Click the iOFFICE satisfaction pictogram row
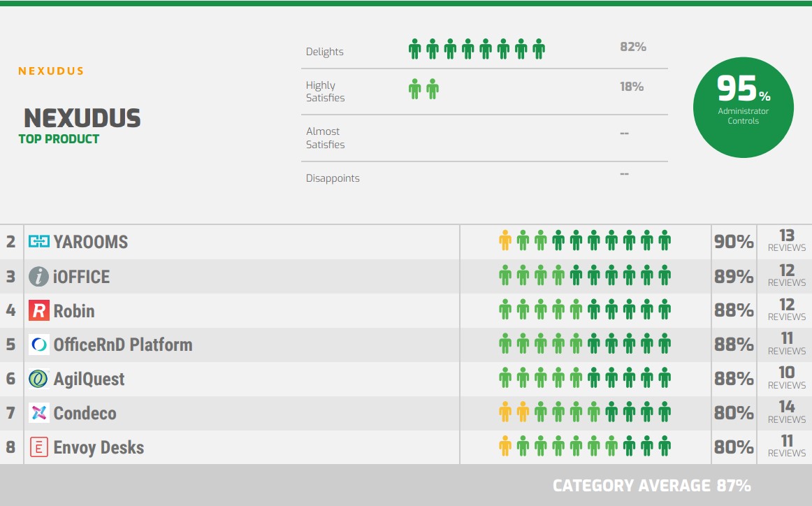 click(x=585, y=275)
